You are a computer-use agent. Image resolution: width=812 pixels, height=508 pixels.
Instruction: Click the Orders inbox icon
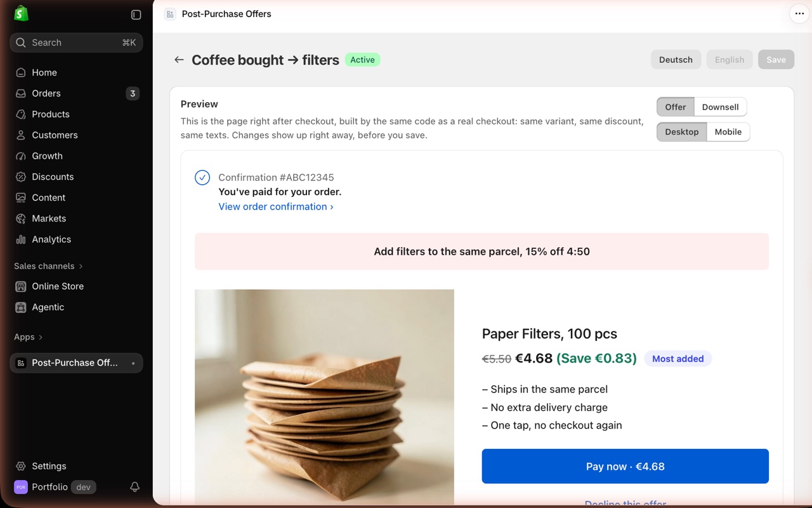point(21,93)
